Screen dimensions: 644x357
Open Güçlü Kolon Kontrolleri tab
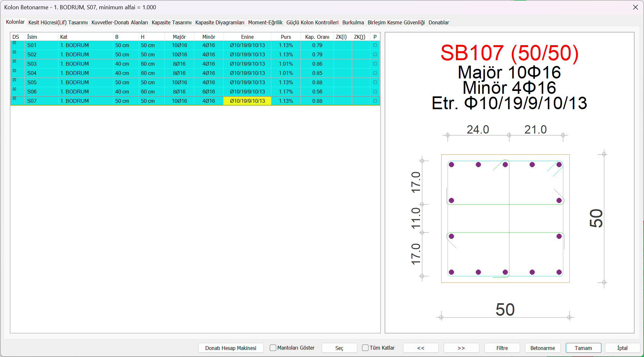312,22
